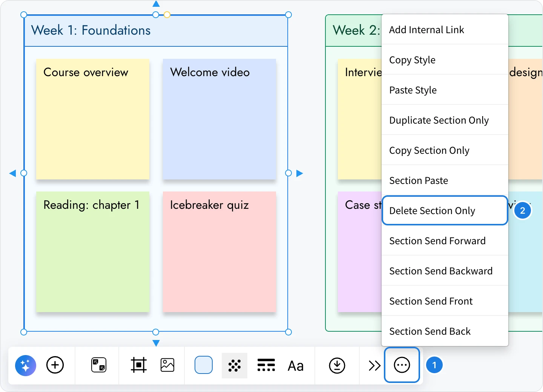The height and width of the screenshot is (392, 543).
Task: Choose Add Internal Link from menu
Action: click(445, 29)
